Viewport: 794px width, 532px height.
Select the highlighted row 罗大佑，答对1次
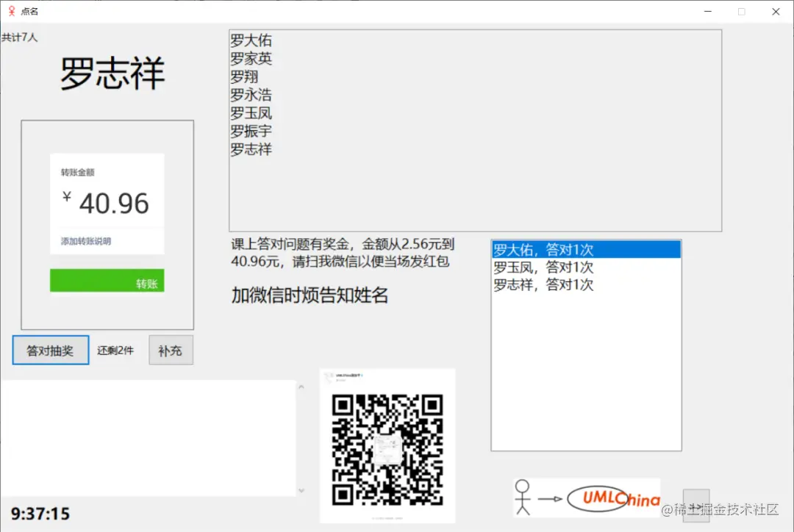tap(586, 250)
